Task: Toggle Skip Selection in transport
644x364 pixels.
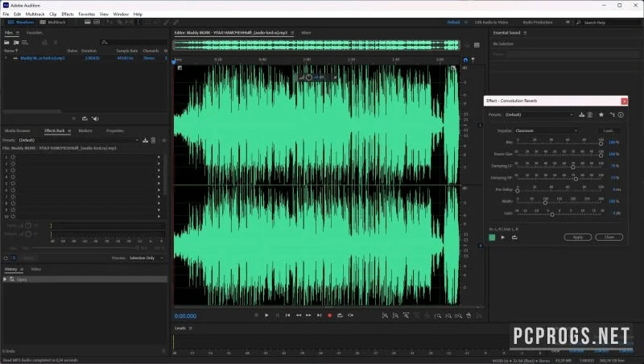Action: coord(350,315)
